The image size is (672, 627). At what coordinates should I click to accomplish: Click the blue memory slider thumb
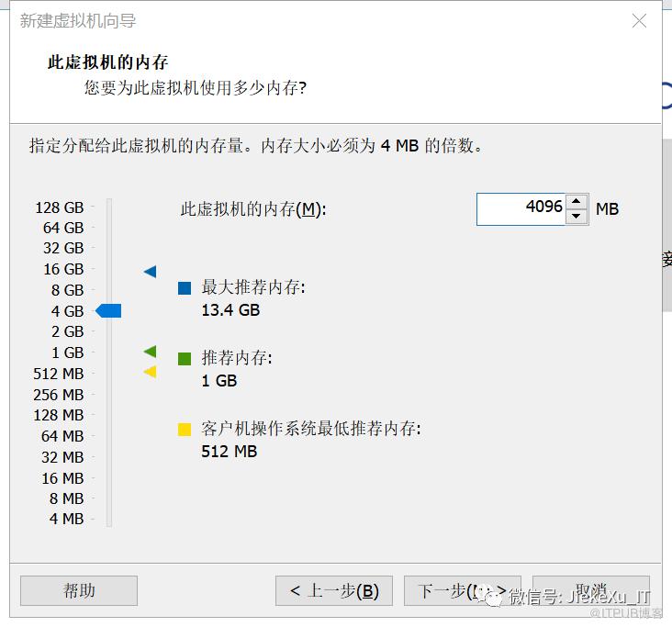point(109,311)
